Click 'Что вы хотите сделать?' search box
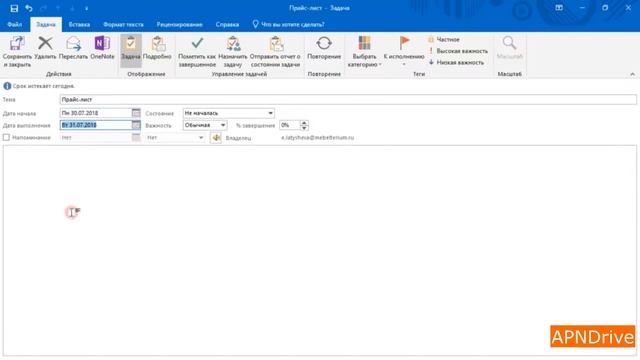The width and height of the screenshot is (640, 360). tap(289, 24)
